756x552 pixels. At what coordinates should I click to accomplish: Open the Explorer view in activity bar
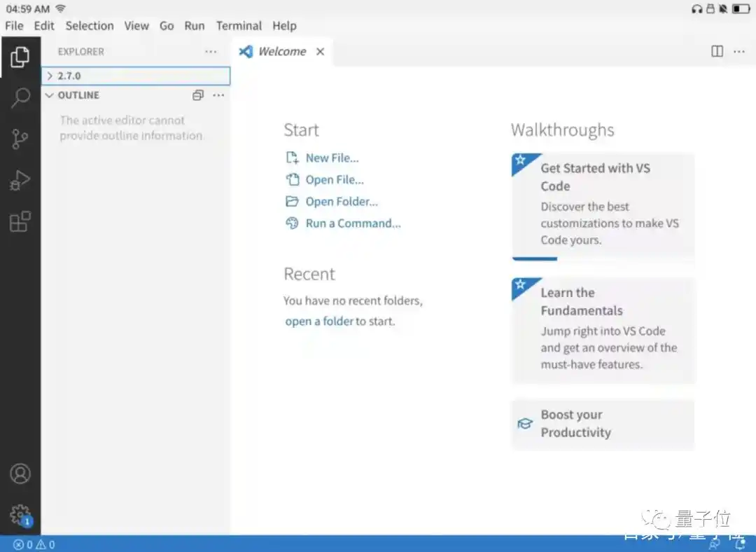[x=20, y=57]
